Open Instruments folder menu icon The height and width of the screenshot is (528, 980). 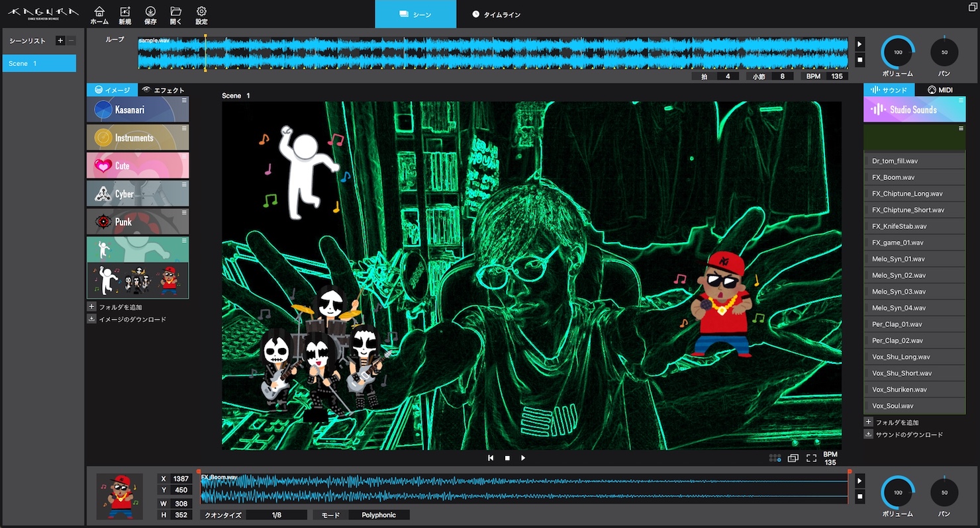(x=184, y=128)
